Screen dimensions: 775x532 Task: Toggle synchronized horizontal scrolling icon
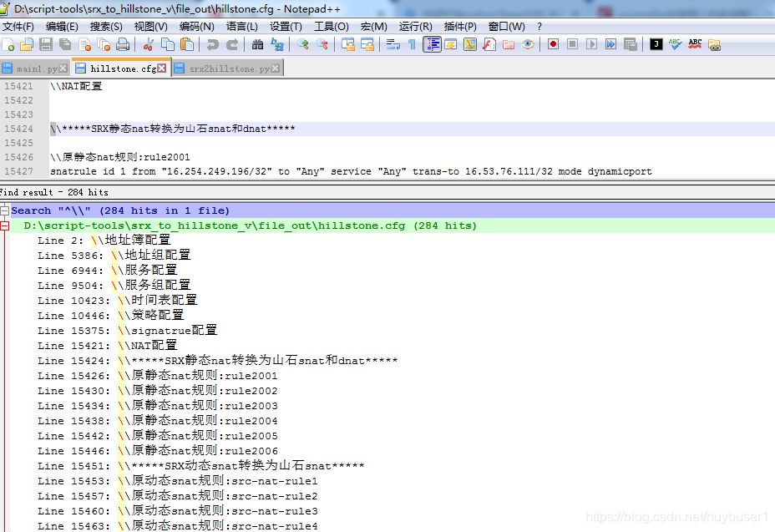(367, 45)
